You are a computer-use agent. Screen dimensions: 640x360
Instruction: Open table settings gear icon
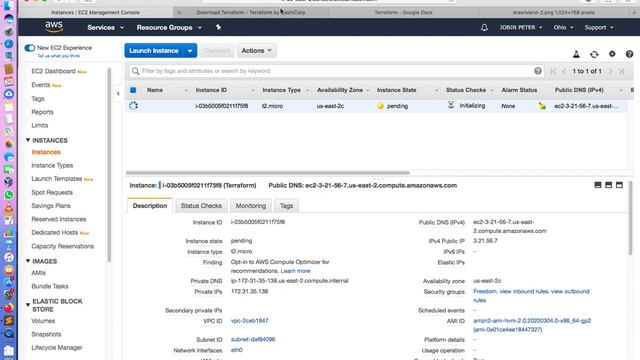(612, 54)
